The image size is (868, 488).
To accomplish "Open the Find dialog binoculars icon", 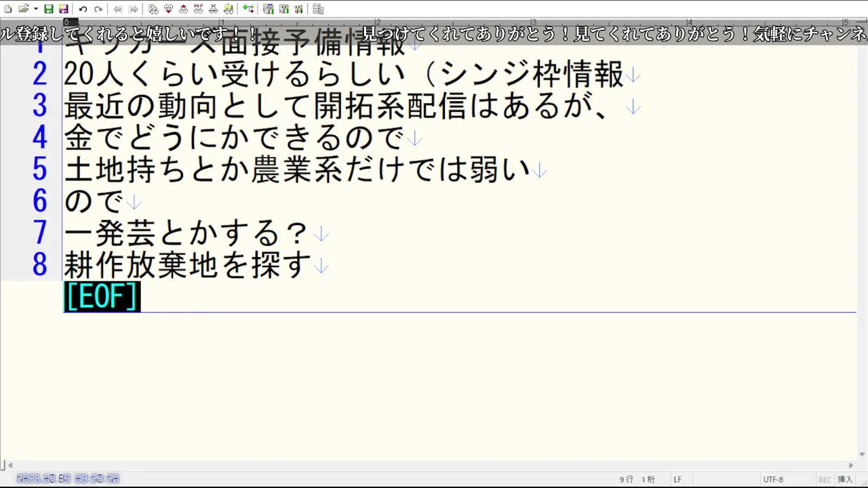I will (153, 9).
